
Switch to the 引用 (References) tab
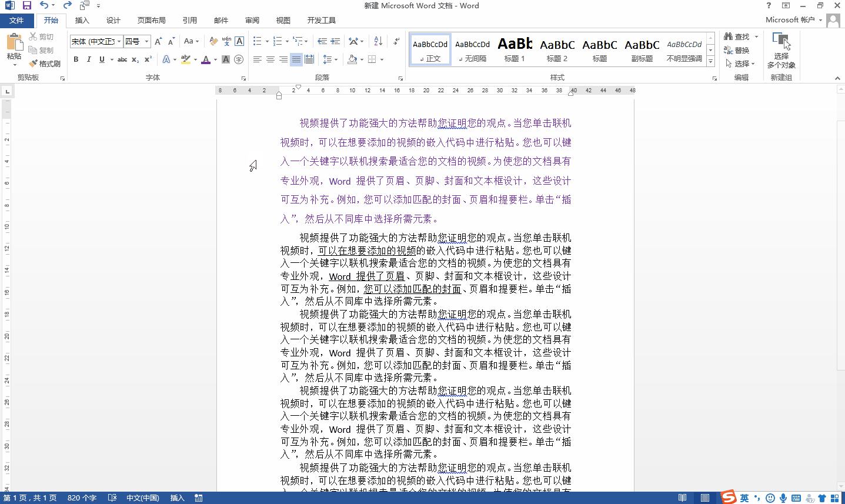tap(190, 20)
